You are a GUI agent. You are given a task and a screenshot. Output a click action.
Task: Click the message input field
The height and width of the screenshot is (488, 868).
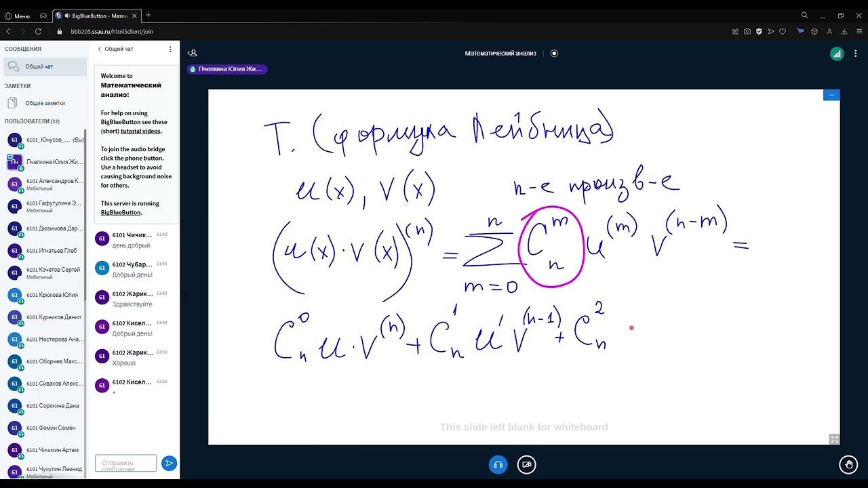(125, 463)
